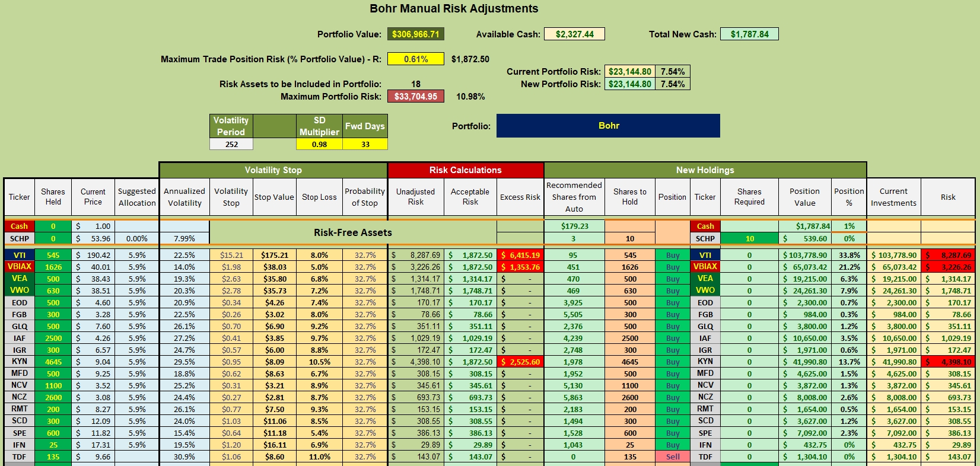Select the SCHP annualized volatility 7.99%

[x=184, y=238]
